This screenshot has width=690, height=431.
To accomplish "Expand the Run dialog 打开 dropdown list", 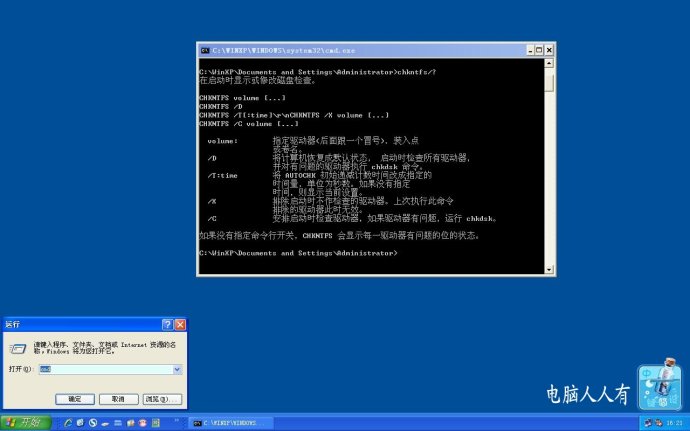I will tap(178, 369).
